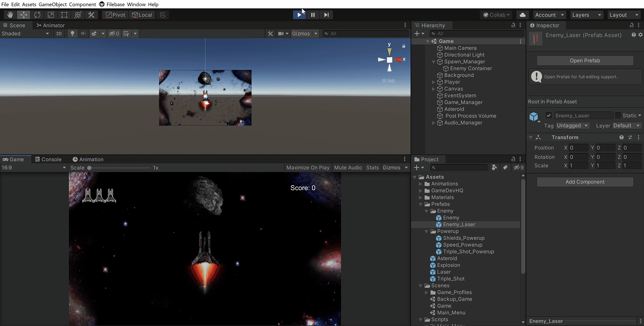Toggle Gizmos in Game view
The height and width of the screenshot is (326, 644).
pyautogui.click(x=391, y=168)
